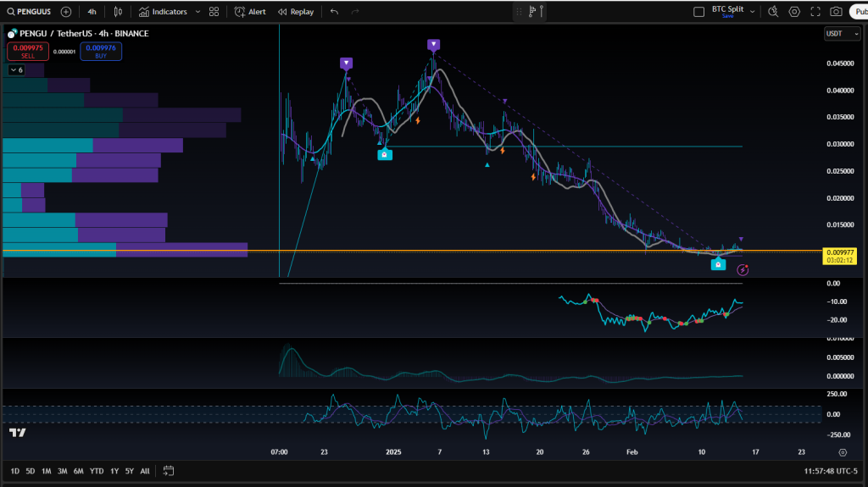Viewport: 868px width, 487px height.
Task: Open the USDT currency dropdown
Action: [x=842, y=34]
